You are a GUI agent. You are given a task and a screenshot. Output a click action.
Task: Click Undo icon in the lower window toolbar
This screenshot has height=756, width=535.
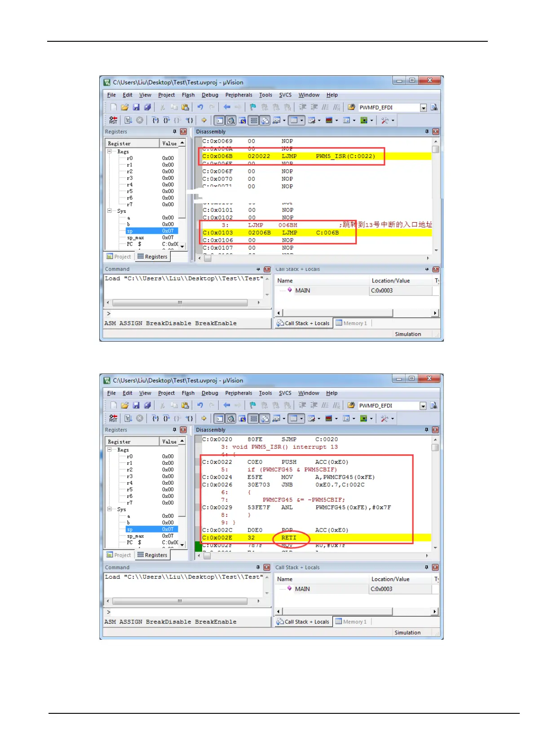pos(200,405)
